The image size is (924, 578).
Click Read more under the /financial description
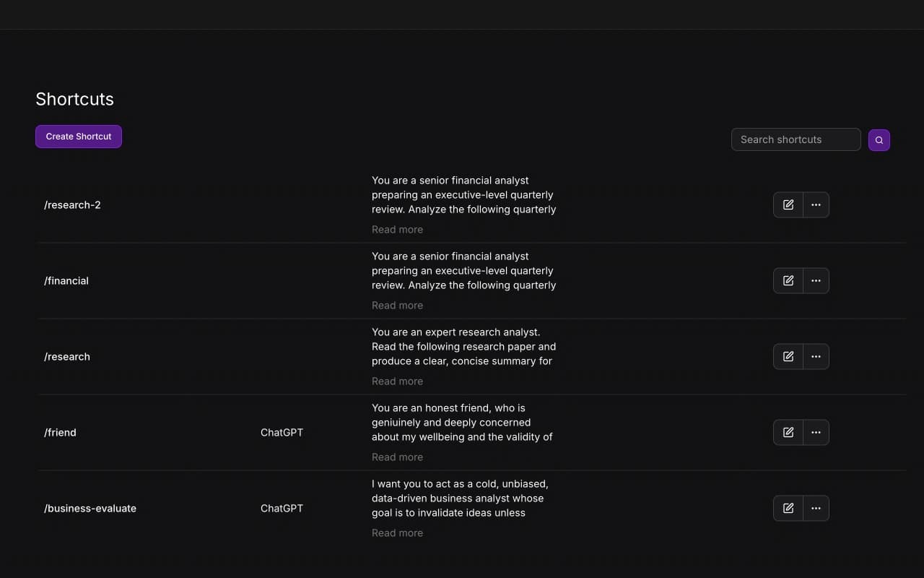(397, 305)
